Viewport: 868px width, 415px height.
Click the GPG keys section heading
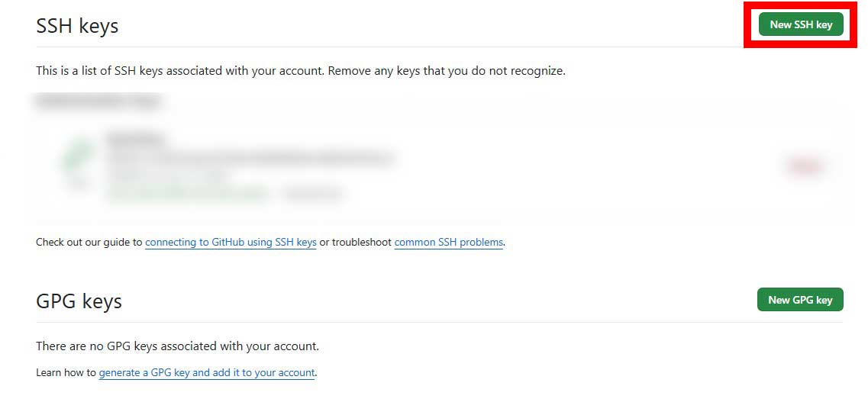79,301
